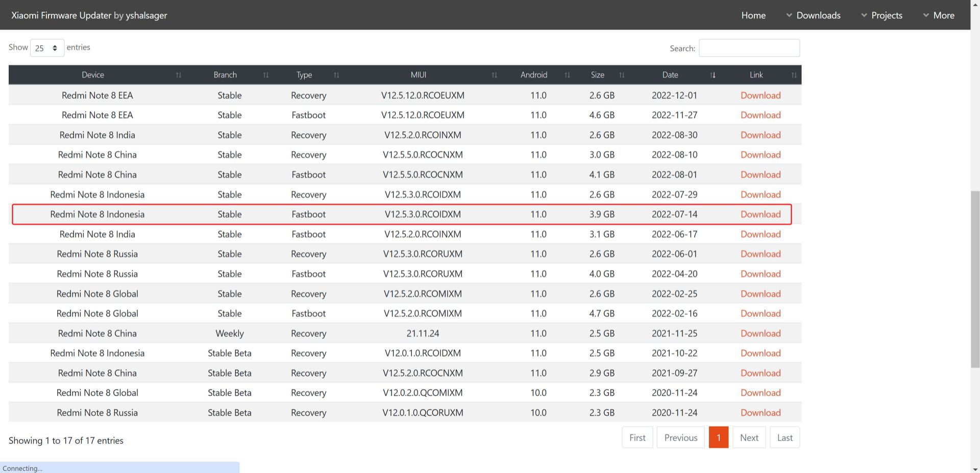Viewport: 980px width, 473px height.
Task: Download Russia Stable Beta V12.0.1.0.QCORUXM
Action: pos(761,413)
